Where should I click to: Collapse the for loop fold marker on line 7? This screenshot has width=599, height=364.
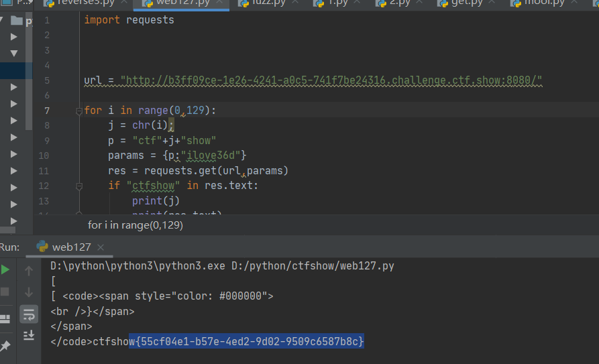click(79, 111)
